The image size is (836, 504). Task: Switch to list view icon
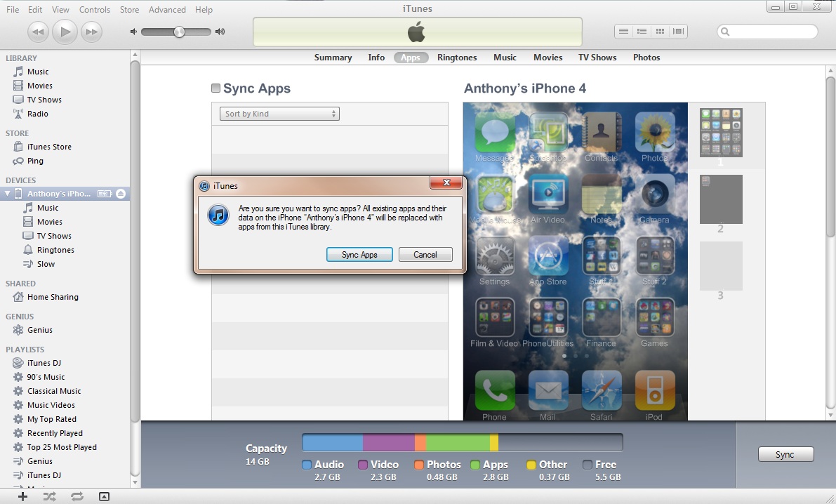pyautogui.click(x=623, y=32)
